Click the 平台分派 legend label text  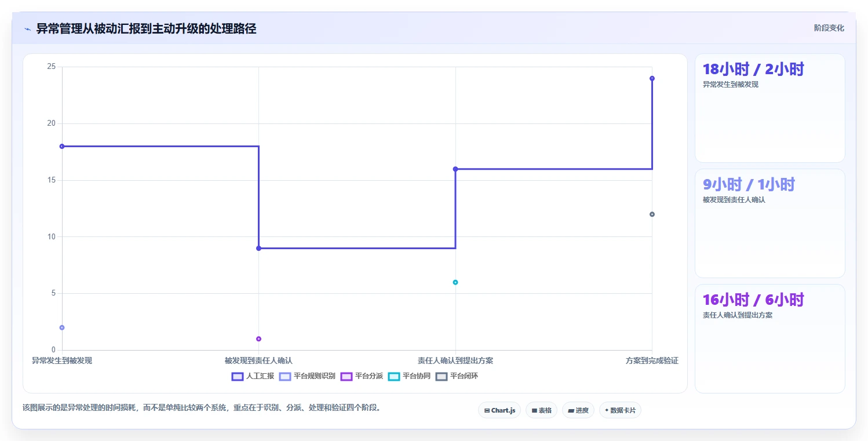369,376
